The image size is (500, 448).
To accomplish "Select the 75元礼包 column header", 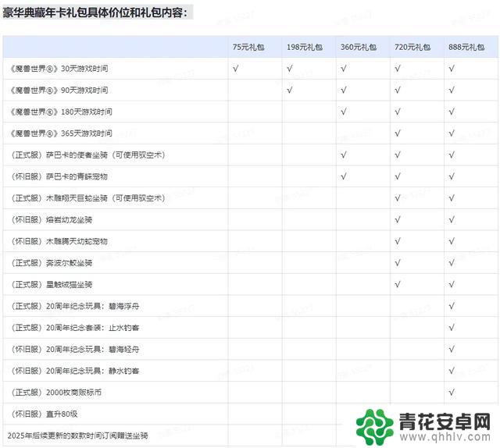I will (248, 47).
